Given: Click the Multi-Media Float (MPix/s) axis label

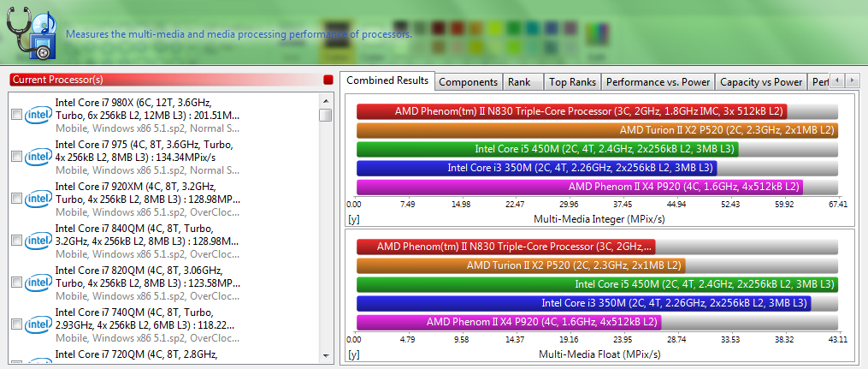Looking at the screenshot, I should [599, 354].
